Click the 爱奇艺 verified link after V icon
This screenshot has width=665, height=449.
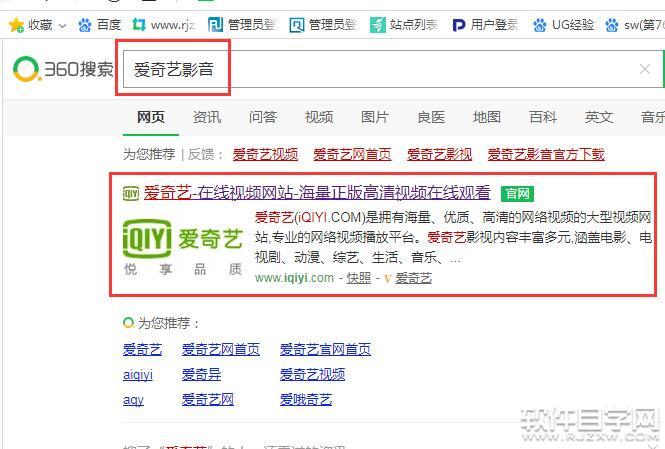414,278
